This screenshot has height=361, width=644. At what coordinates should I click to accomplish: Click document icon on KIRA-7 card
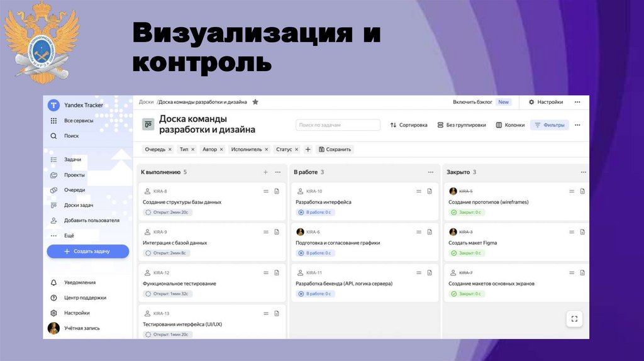click(x=582, y=273)
